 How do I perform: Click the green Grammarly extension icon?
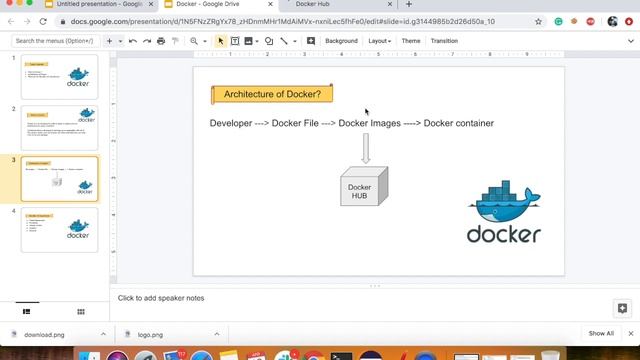click(558, 22)
